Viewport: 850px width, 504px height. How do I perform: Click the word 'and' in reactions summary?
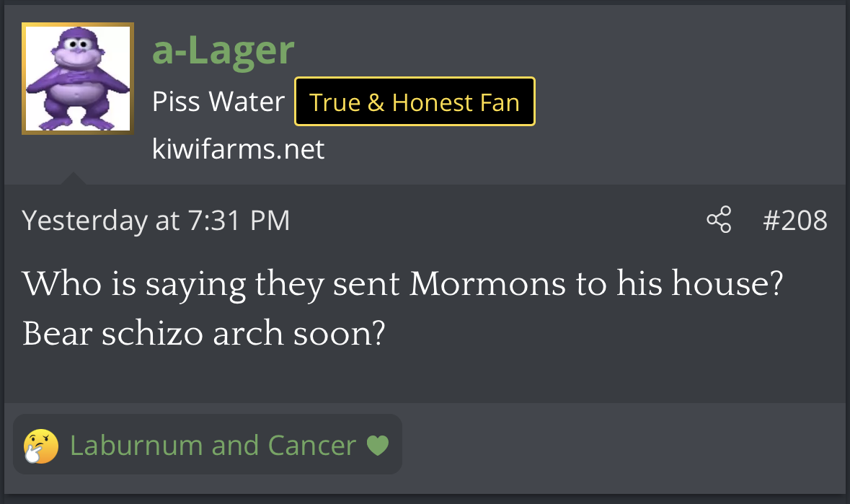click(235, 446)
